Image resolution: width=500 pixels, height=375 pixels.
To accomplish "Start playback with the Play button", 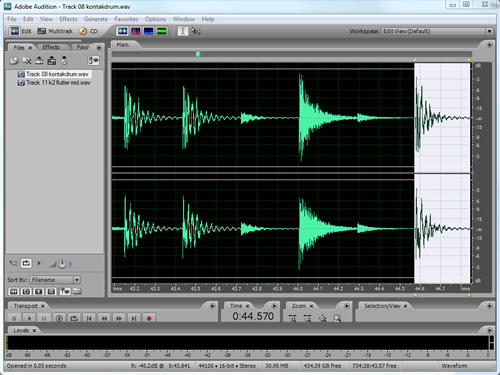I will 29,318.
